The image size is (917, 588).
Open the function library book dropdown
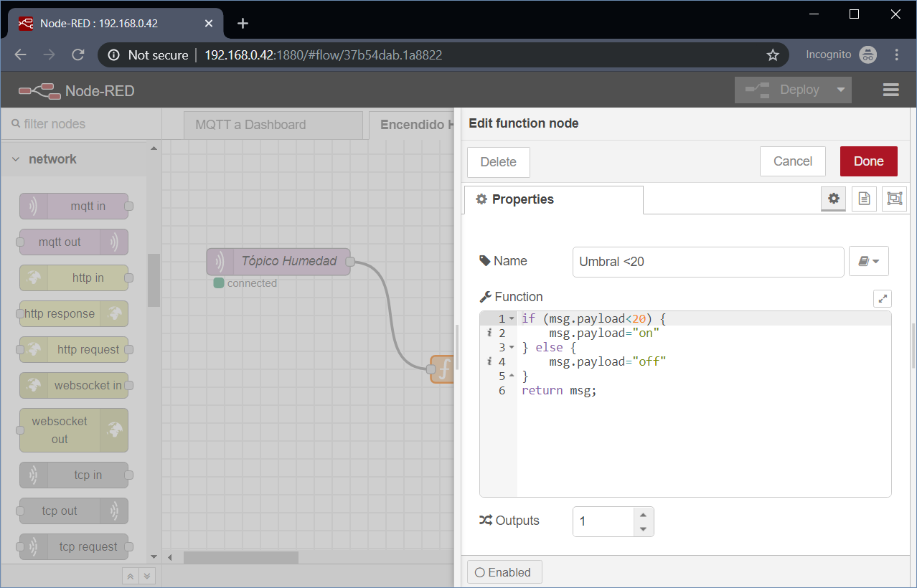click(x=869, y=262)
